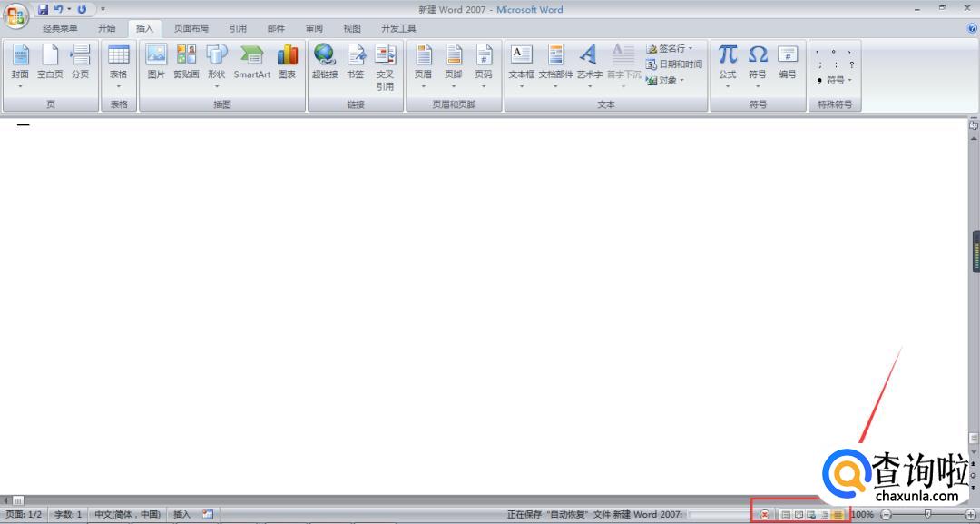Image resolution: width=980 pixels, height=524 pixels.
Task: Toggle the ruler button above scrollbar
Action: (x=974, y=125)
